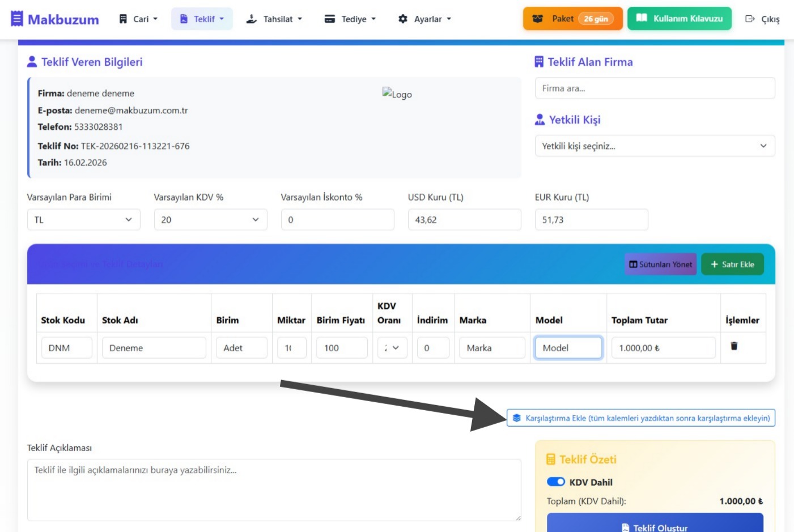The height and width of the screenshot is (532, 794).
Task: Click the broken Logo image placeholder
Action: [397, 94]
